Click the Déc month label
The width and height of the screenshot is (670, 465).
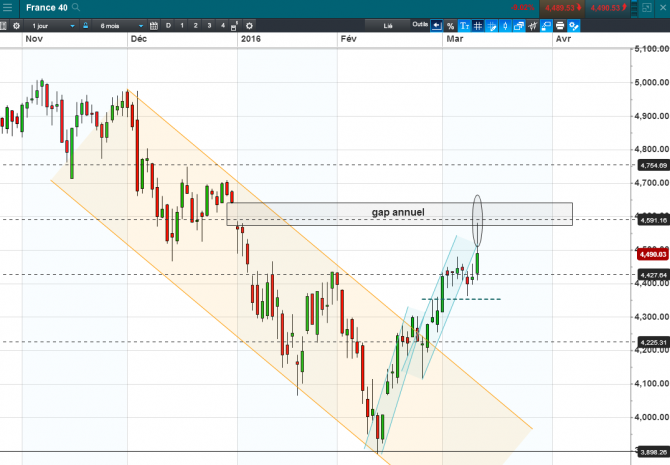point(138,39)
